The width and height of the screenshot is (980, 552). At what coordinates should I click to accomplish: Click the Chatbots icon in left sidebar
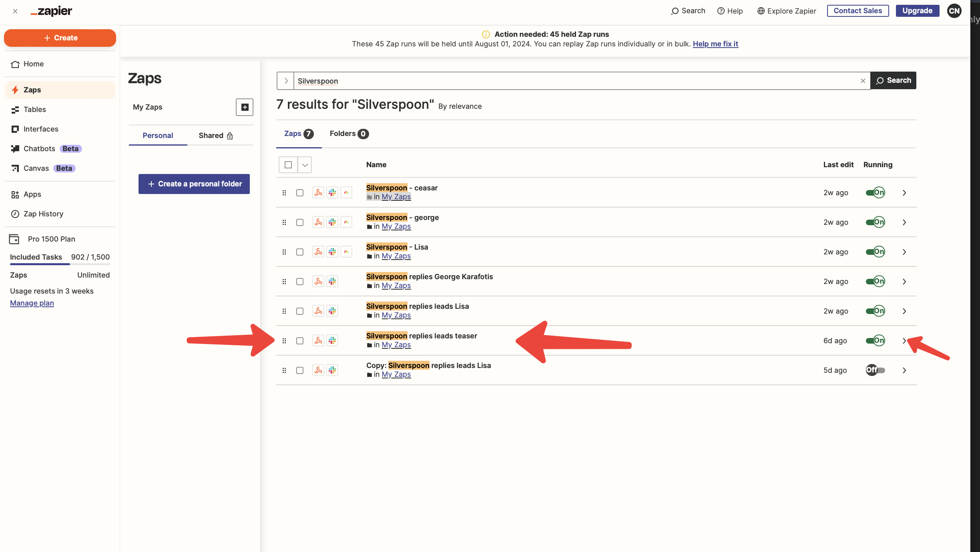(15, 149)
